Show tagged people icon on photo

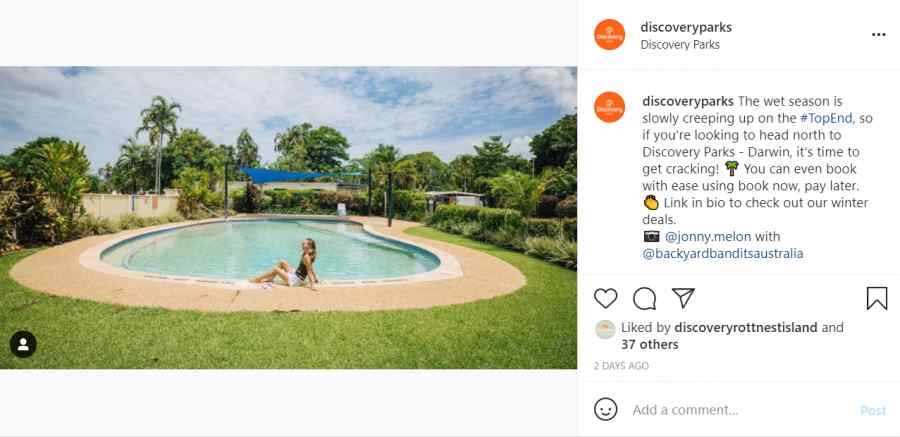click(23, 345)
